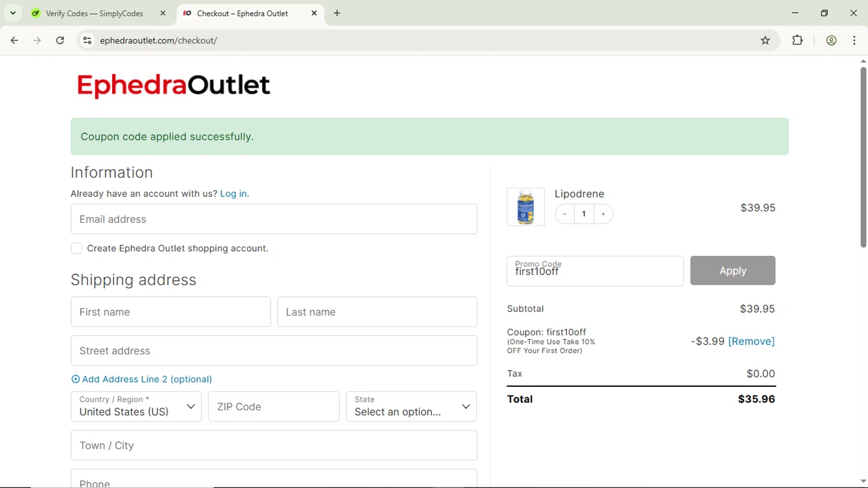Click the Lipodrene product name
The image size is (868, 488).
click(x=579, y=194)
